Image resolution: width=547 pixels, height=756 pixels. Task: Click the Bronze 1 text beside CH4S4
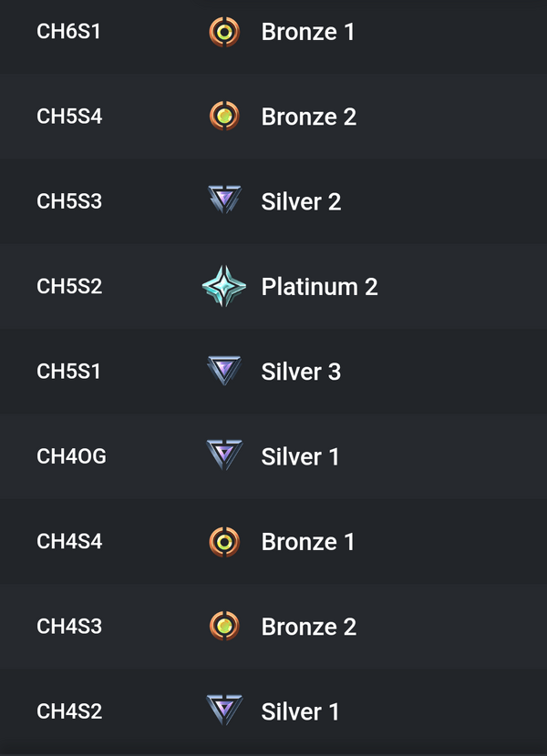(308, 542)
